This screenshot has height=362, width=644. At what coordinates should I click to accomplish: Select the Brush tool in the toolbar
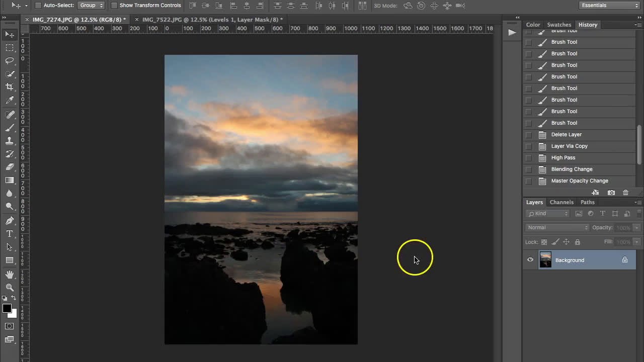pyautogui.click(x=10, y=127)
